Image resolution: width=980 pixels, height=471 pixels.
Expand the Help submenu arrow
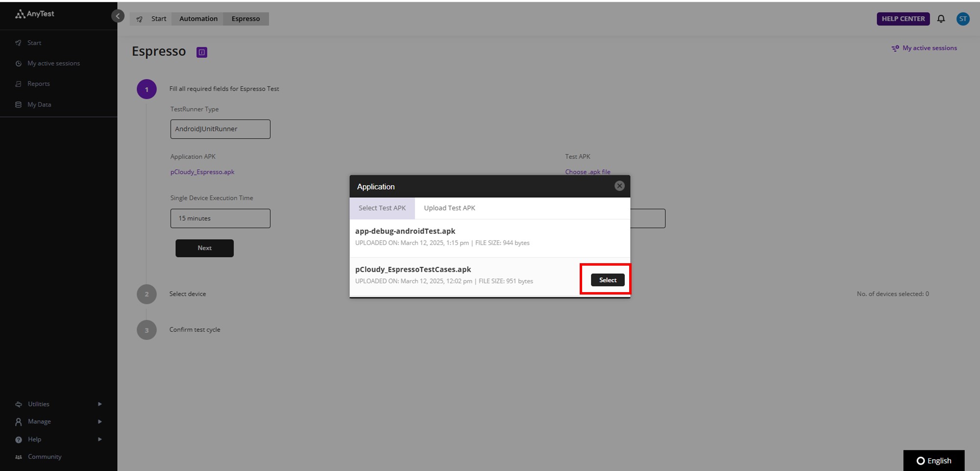100,439
